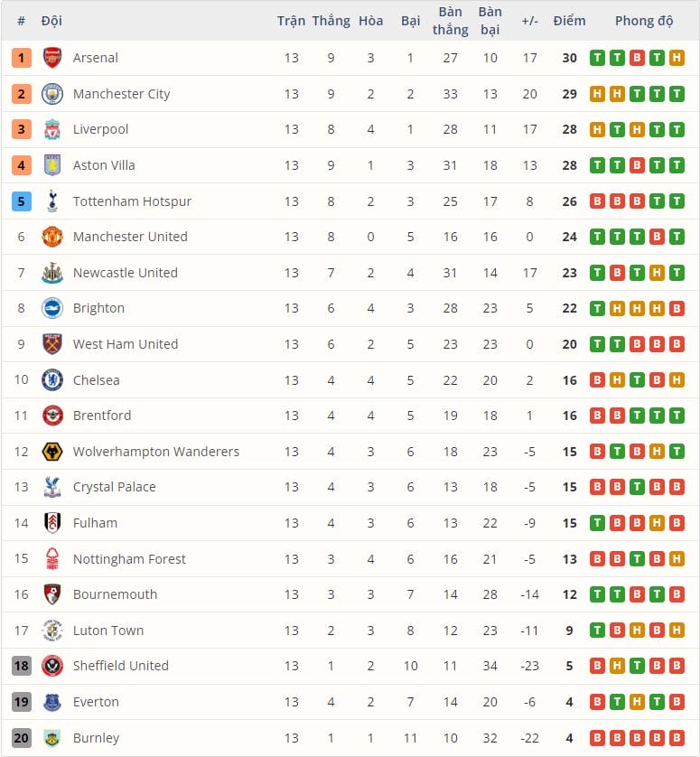Screen dimensions: 700x757
Task: Click the Chelsea club crest icon
Action: (52, 380)
